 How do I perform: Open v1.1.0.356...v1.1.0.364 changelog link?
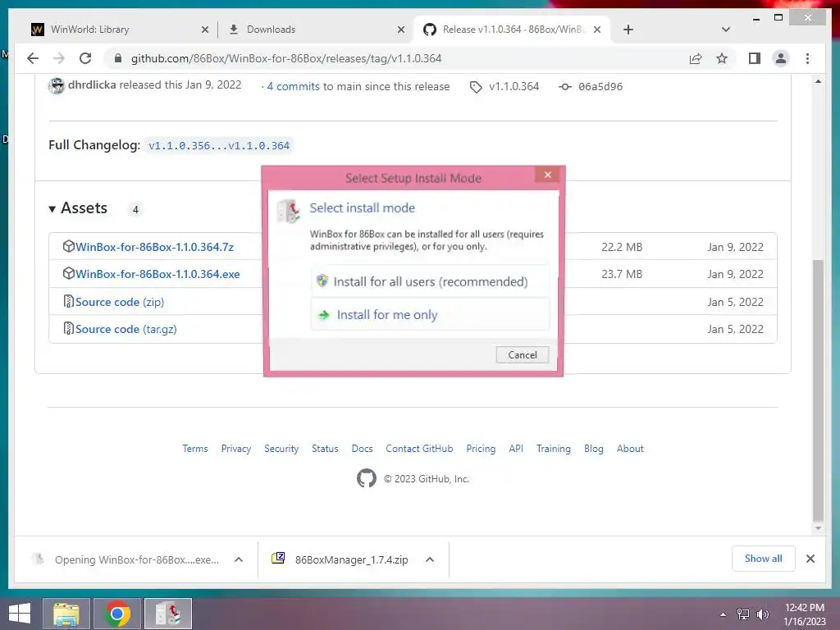tap(218, 145)
